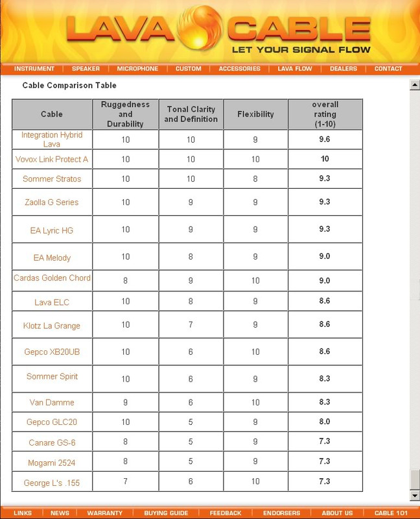Select the Mogami 2524 cable link
This screenshot has height=519, width=420.
(x=52, y=463)
